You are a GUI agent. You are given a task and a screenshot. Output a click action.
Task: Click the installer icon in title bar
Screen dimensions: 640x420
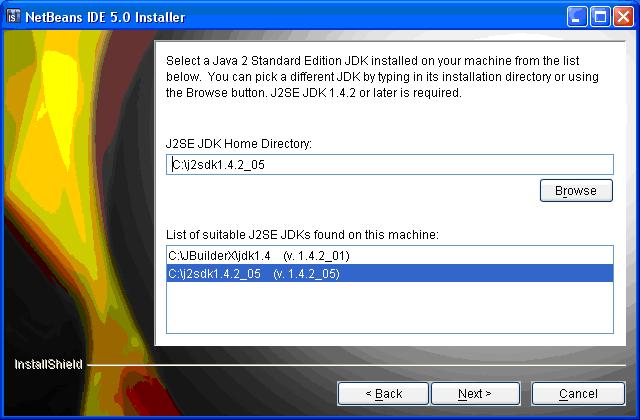(x=13, y=16)
